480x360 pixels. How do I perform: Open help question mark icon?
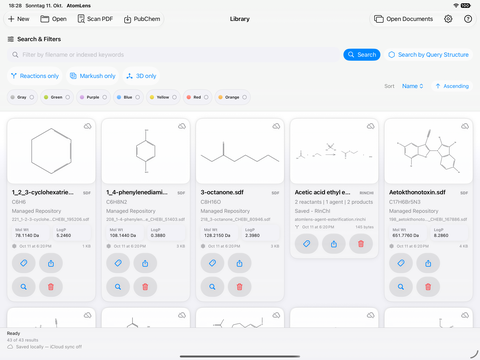coord(468,19)
